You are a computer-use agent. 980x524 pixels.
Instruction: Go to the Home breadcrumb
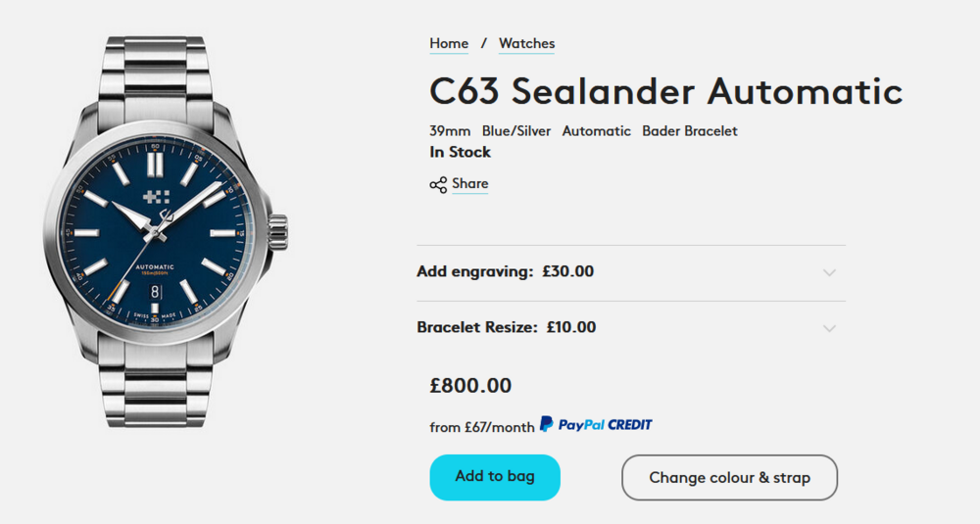point(449,43)
